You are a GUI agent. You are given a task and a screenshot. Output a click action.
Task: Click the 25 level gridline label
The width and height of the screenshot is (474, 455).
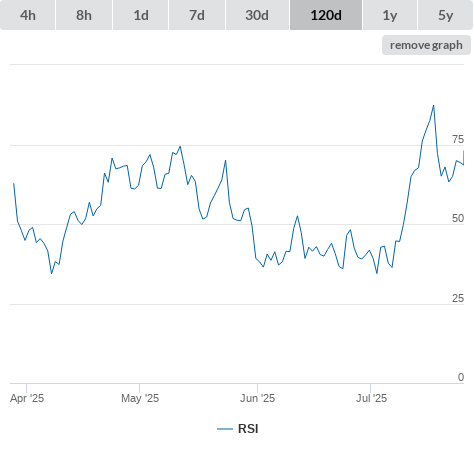[x=458, y=298]
